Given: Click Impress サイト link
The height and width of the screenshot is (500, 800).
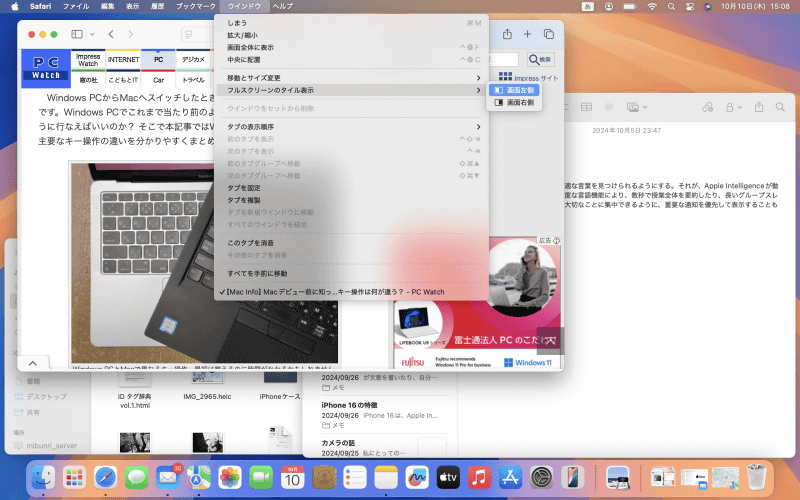Looking at the screenshot, I should (529, 78).
